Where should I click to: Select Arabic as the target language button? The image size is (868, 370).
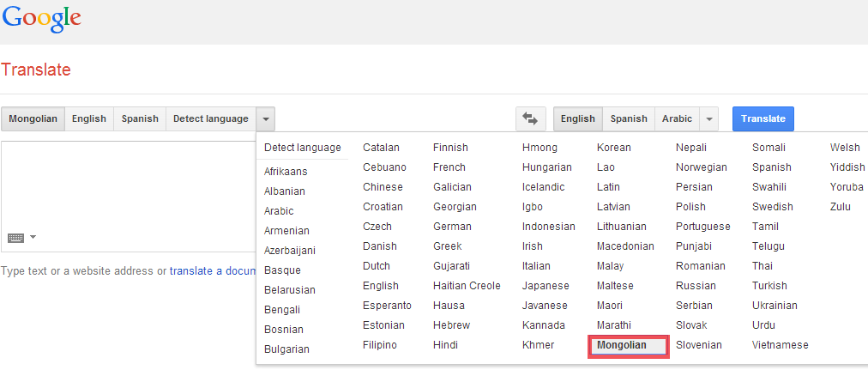pos(677,119)
